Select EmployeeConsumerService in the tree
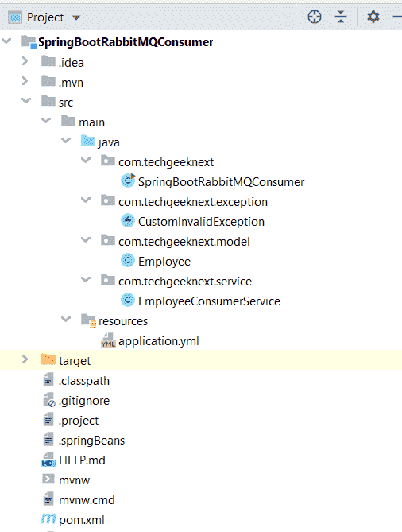This screenshot has height=532, width=402. [209, 301]
